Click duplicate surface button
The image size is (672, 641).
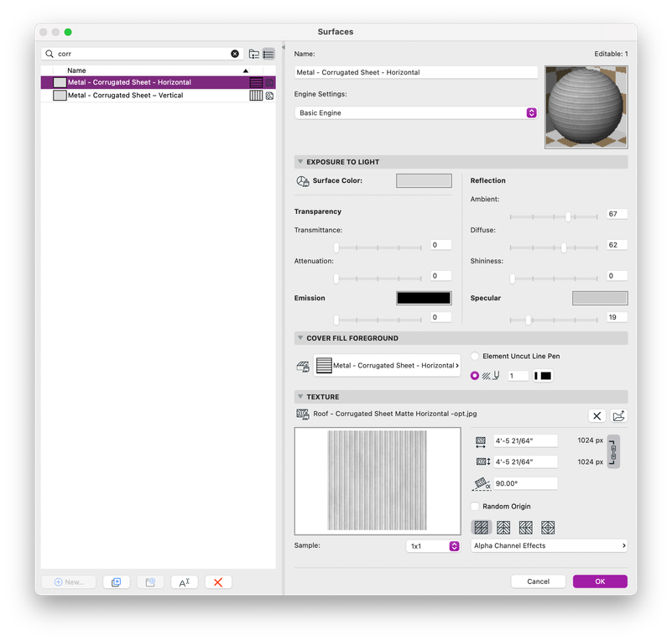(x=116, y=582)
